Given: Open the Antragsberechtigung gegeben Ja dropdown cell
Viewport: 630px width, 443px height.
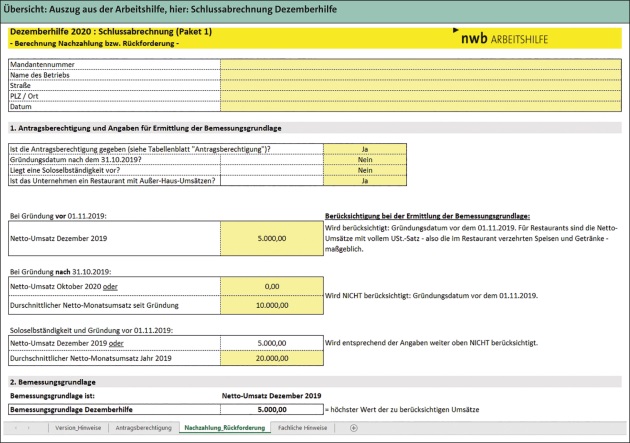Looking at the screenshot, I should [x=365, y=149].
